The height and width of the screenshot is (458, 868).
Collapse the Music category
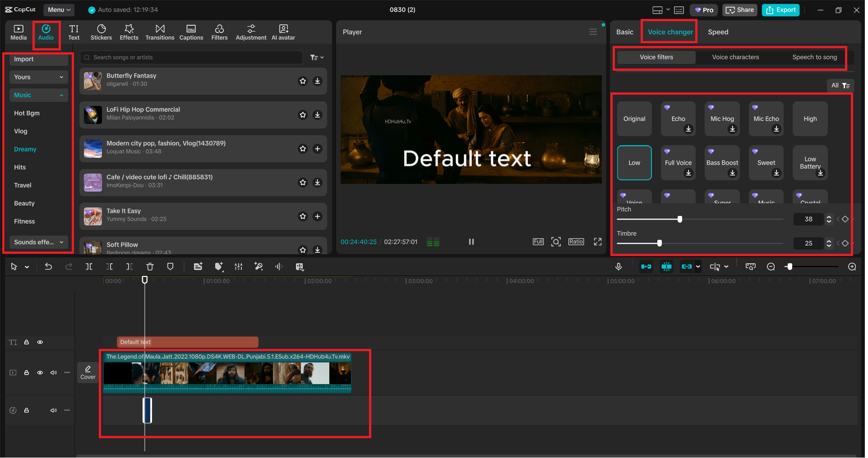[38, 96]
